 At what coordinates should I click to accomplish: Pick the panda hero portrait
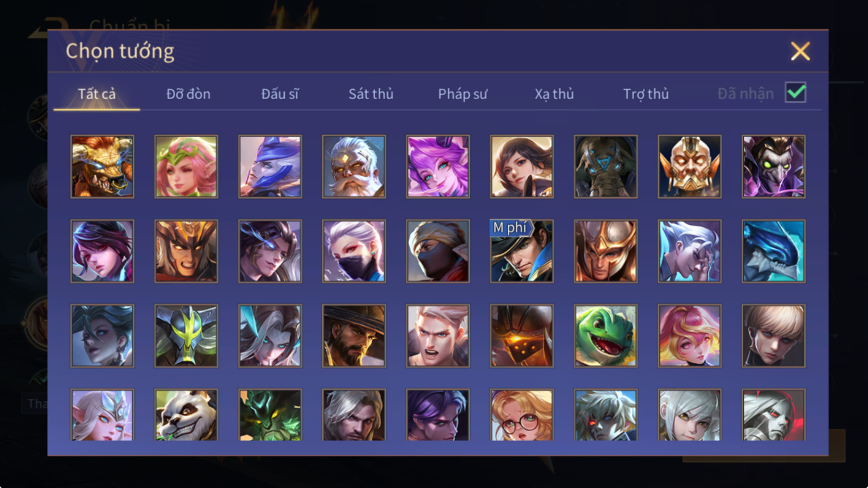(186, 415)
